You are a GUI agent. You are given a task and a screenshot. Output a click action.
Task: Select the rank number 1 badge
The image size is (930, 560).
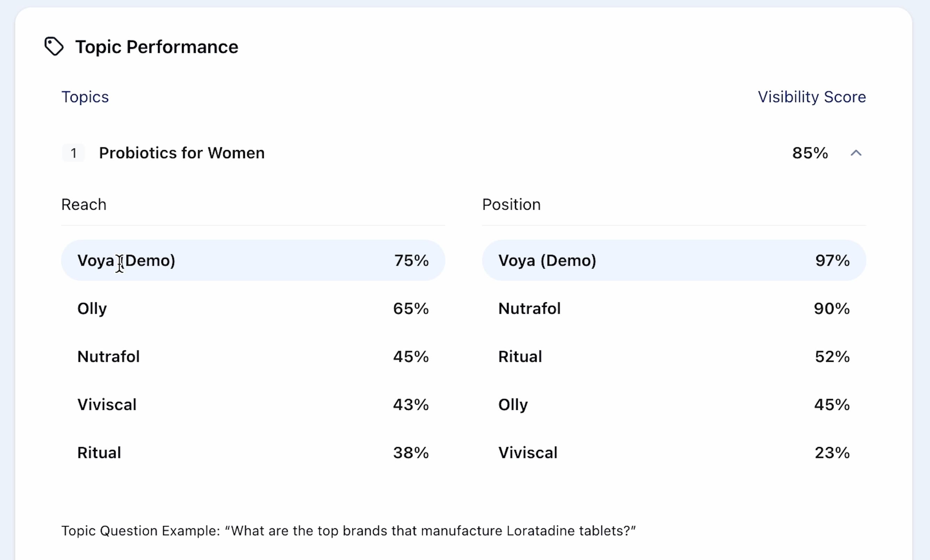[x=74, y=153]
